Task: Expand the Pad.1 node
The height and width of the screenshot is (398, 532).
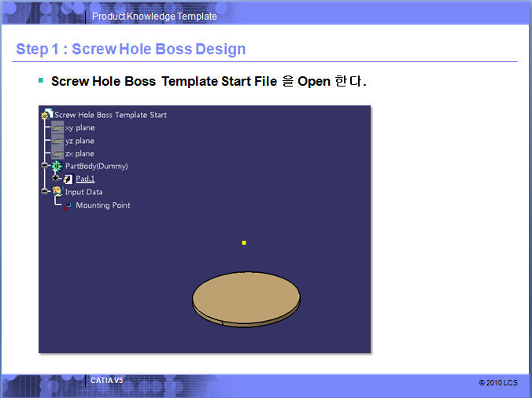Action: tap(56, 178)
